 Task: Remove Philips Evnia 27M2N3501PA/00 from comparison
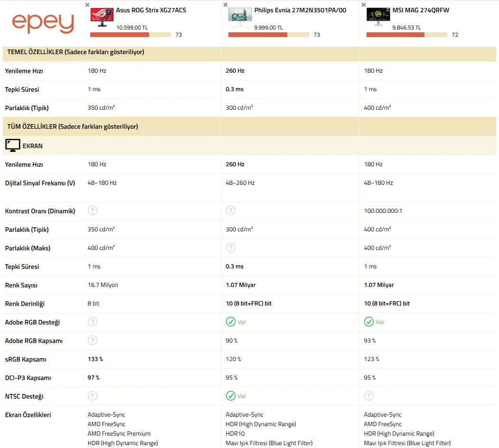point(226,5)
